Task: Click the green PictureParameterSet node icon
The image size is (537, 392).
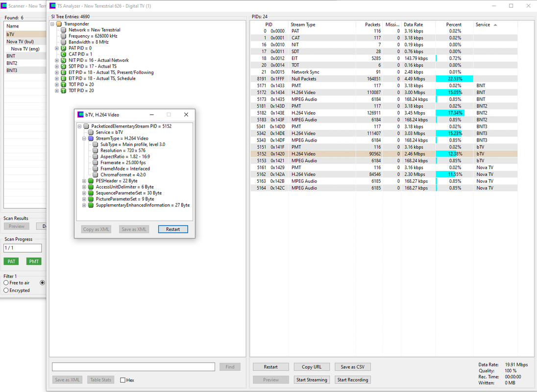Action: (x=91, y=199)
